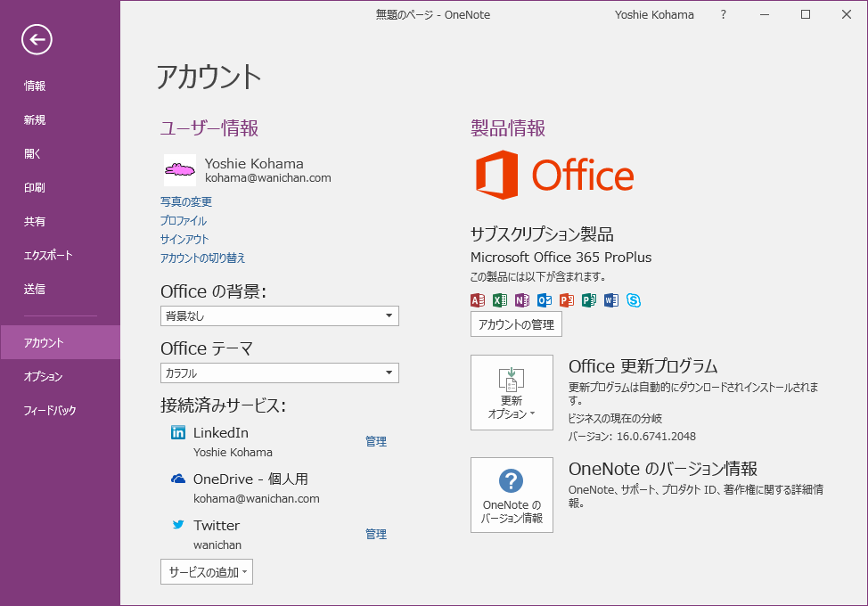
Task: Click the Office 更新プログラム heading
Action: tap(643, 365)
